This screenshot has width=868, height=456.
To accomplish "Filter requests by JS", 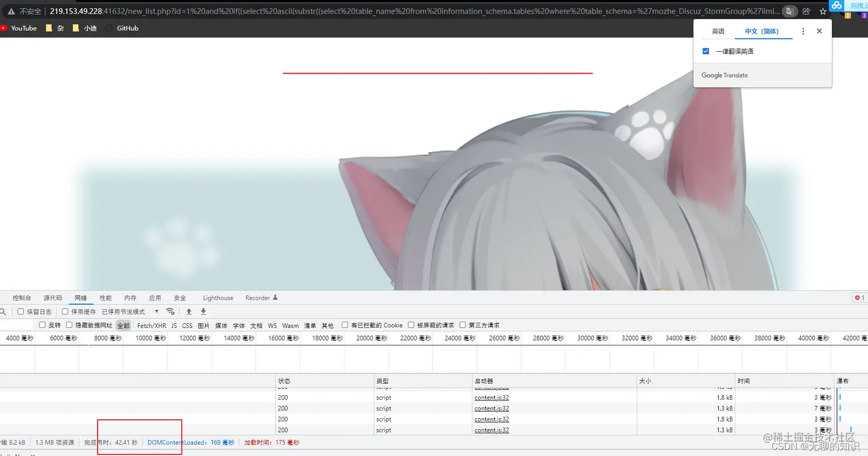I will pos(174,325).
